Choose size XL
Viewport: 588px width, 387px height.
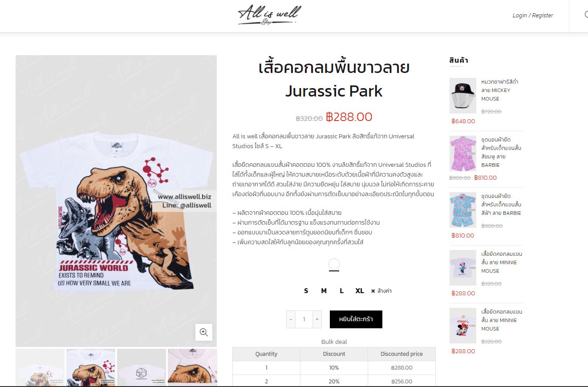(360, 291)
